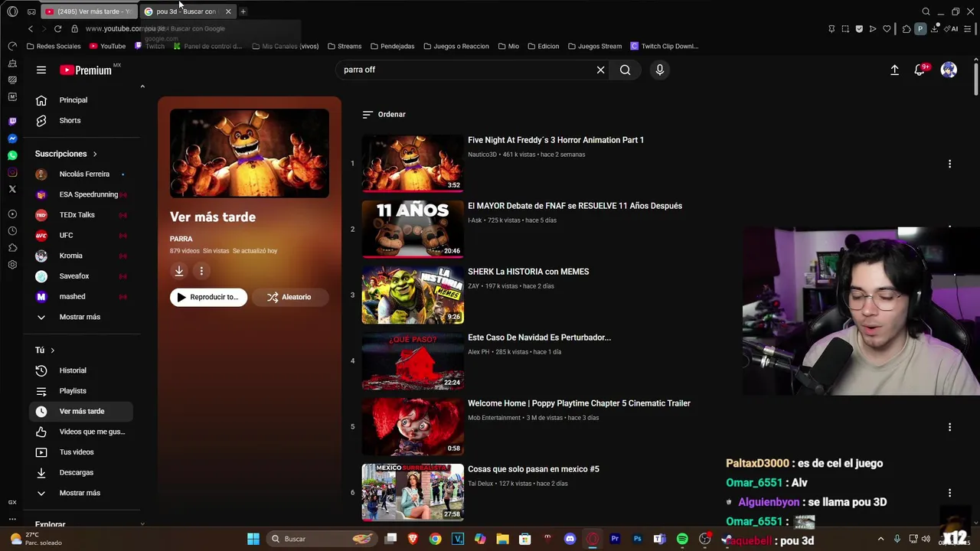Open Ordenar sort menu

tap(384, 114)
